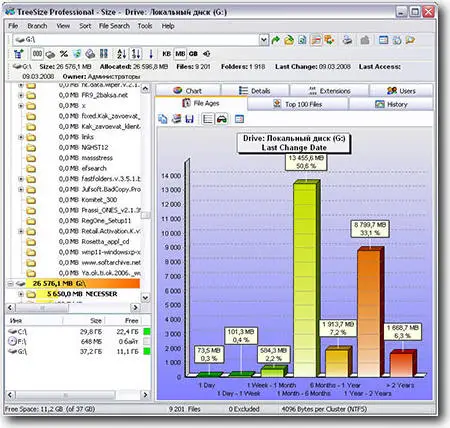The height and width of the screenshot is (428, 450).
Task: Click the tall green 13 455,6 MB bar
Action: click(307, 279)
